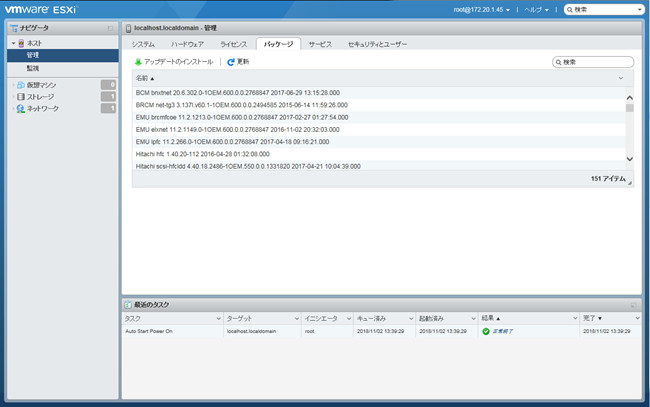Select the Hitachi hfc 1.40.20-112 package row
Viewport: 650px width, 407px height.
coord(379,154)
